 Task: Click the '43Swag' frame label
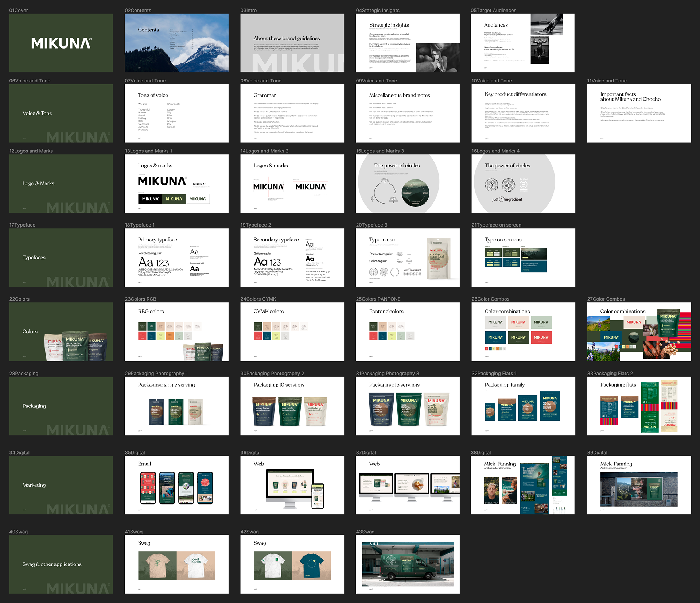pyautogui.click(x=365, y=532)
